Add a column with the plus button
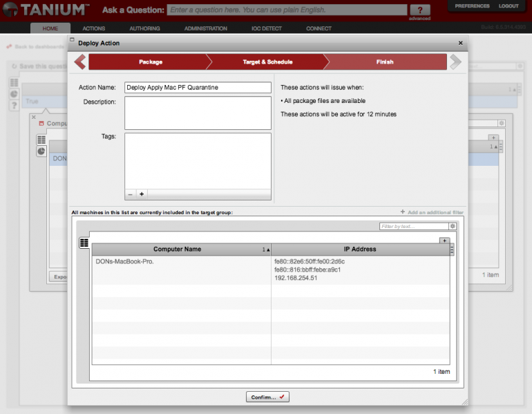Screen dimensions: 532x414 [x=444, y=241]
